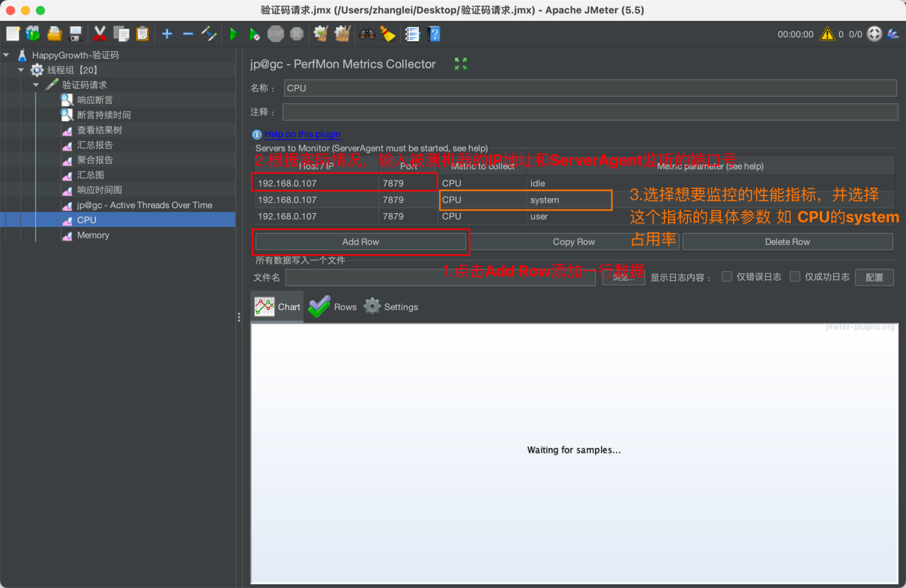Click the Reset Search broom icon
This screenshot has height=588, width=906.
388,34
